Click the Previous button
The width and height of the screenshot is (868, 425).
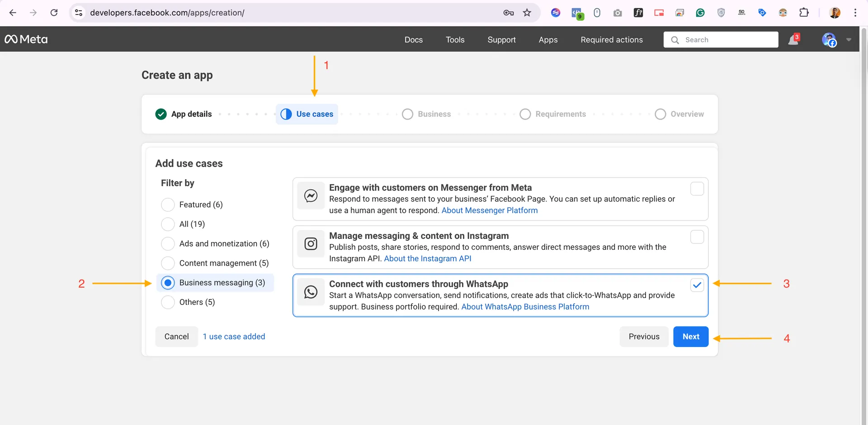click(644, 336)
